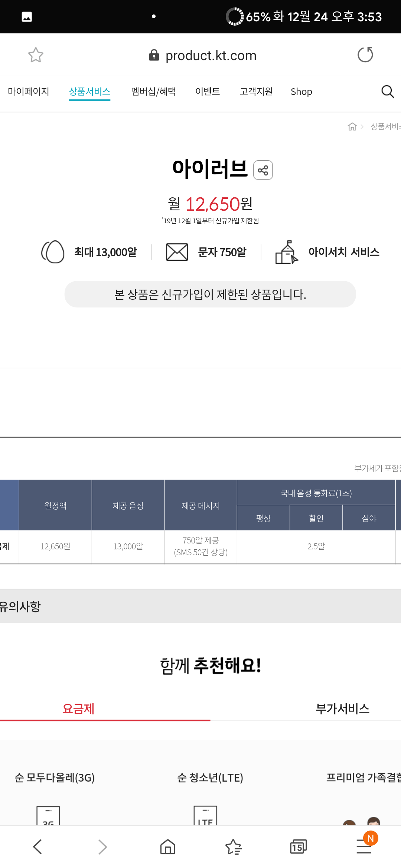Open browser bookmarks list icon
This screenshot has width=401, height=868.
click(x=234, y=847)
